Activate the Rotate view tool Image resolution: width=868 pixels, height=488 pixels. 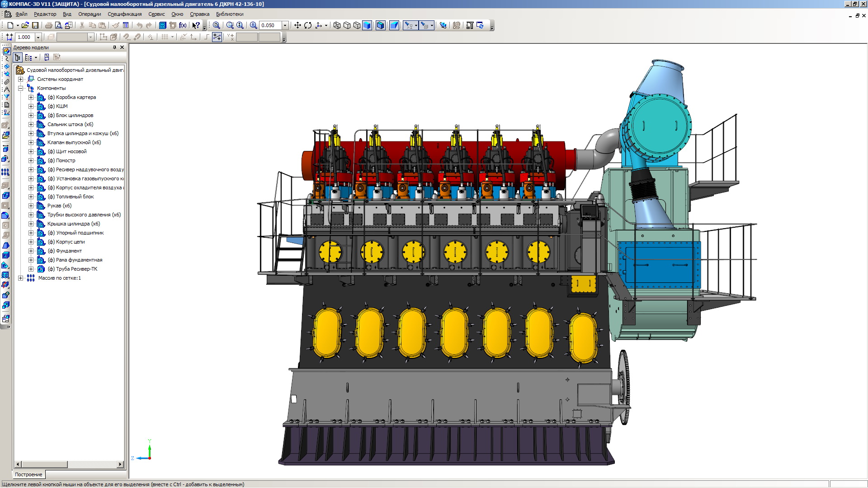[x=308, y=25]
